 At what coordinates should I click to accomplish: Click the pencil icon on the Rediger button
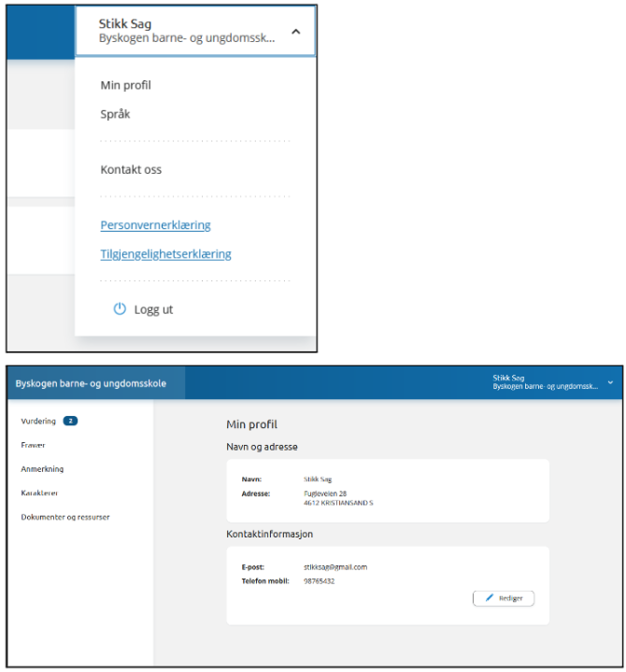490,598
